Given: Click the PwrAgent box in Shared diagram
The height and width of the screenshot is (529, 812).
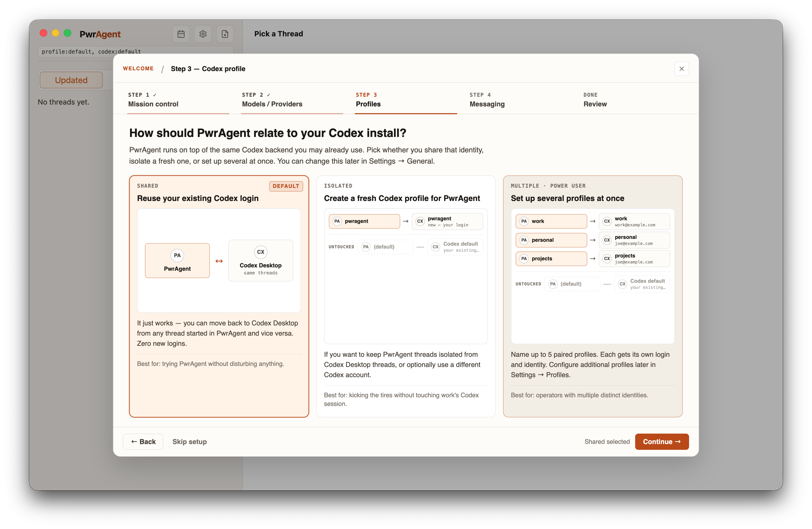Looking at the screenshot, I should pos(177,261).
